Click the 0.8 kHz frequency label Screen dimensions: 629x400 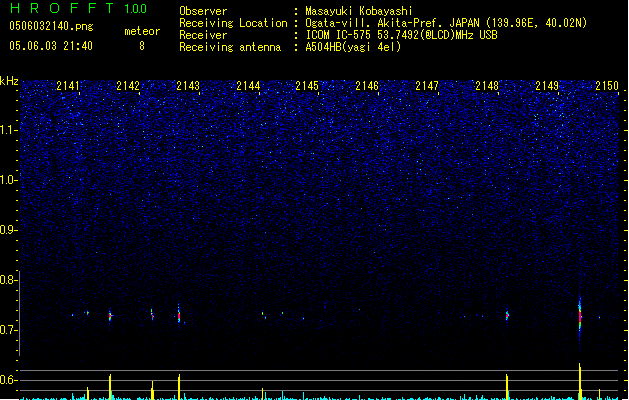(x=8, y=280)
